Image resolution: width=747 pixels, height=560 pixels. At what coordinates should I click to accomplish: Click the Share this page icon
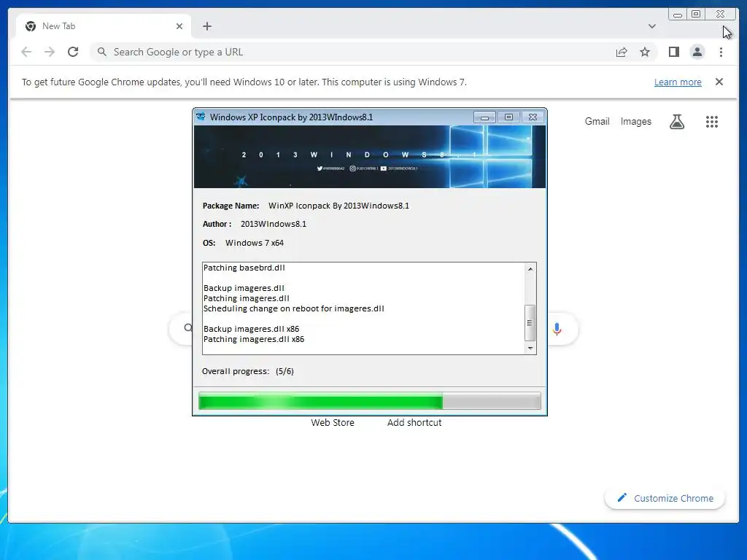(x=622, y=52)
